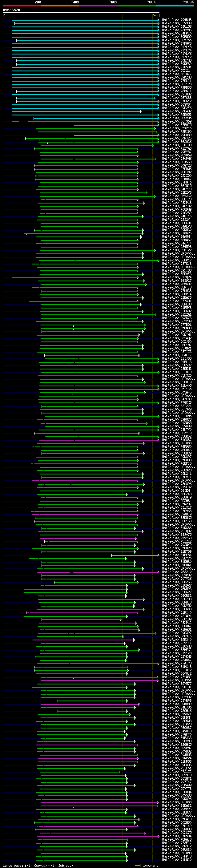The width and height of the screenshot is (197, 868).
Task: Click the purple alignment bar for A7YXM1
Action: point(83,301)
